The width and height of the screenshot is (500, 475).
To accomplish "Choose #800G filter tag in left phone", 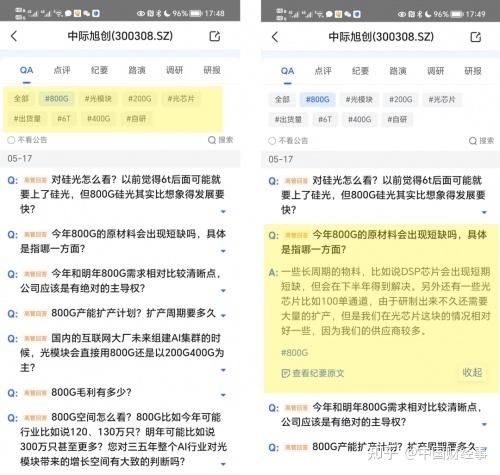I will [57, 99].
